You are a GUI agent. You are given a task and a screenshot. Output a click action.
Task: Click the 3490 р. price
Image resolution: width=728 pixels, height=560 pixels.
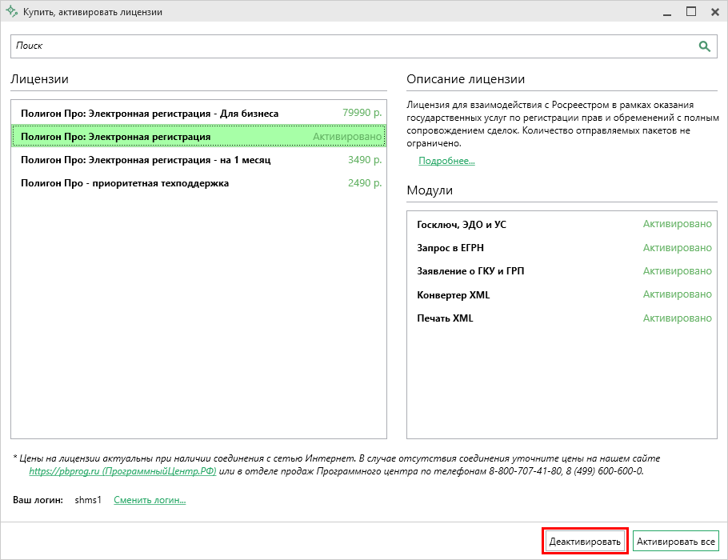pyautogui.click(x=365, y=160)
